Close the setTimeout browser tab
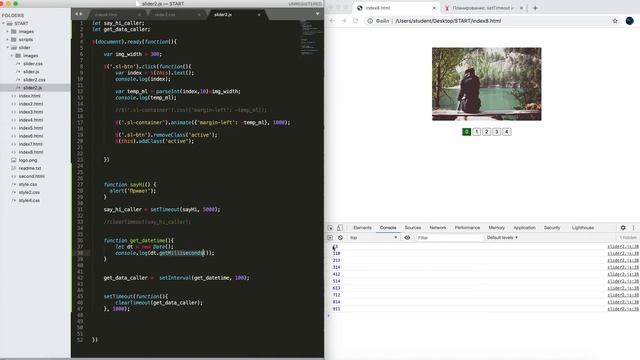This screenshot has height=360, width=640. coord(521,8)
